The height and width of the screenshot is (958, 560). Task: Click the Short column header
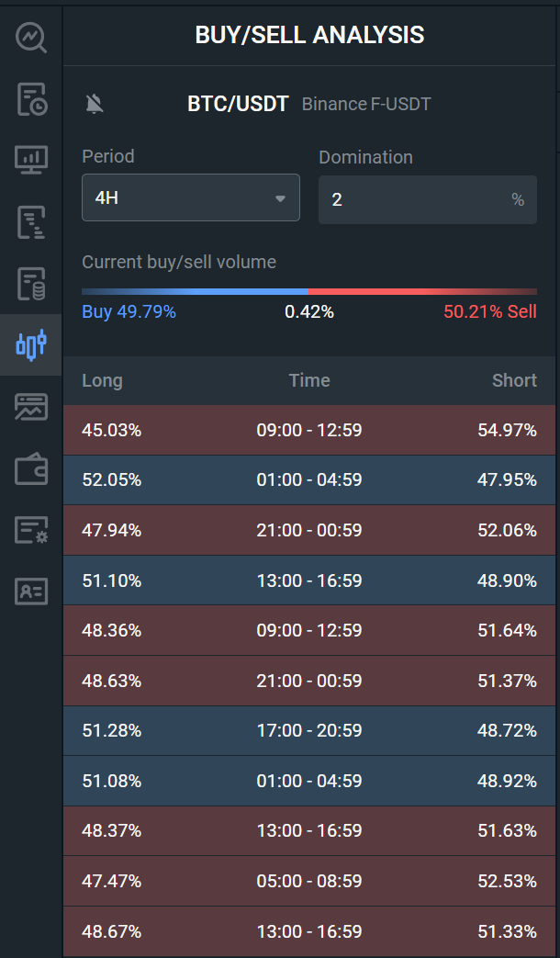click(514, 380)
